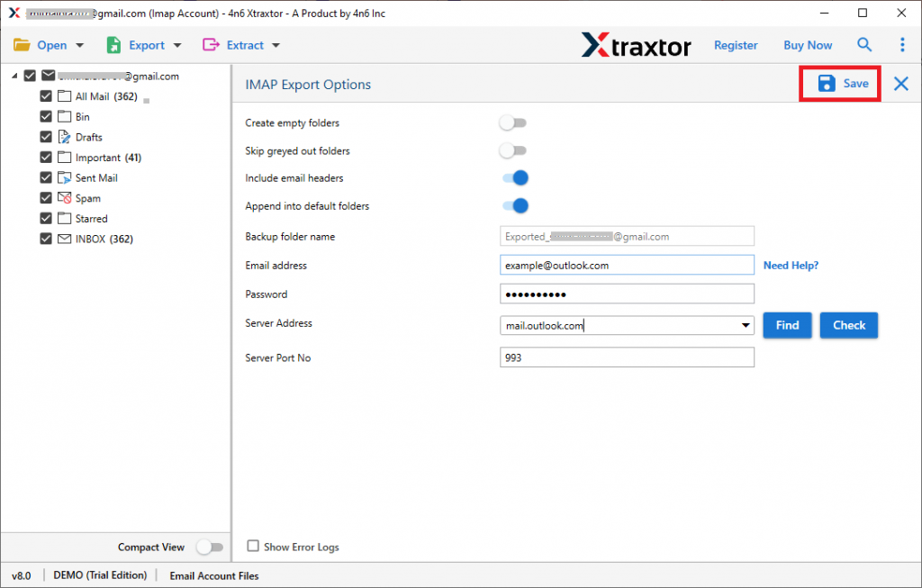922x588 pixels.
Task: Click the Sent Mail arrow icon
Action: pyautogui.click(x=65, y=177)
